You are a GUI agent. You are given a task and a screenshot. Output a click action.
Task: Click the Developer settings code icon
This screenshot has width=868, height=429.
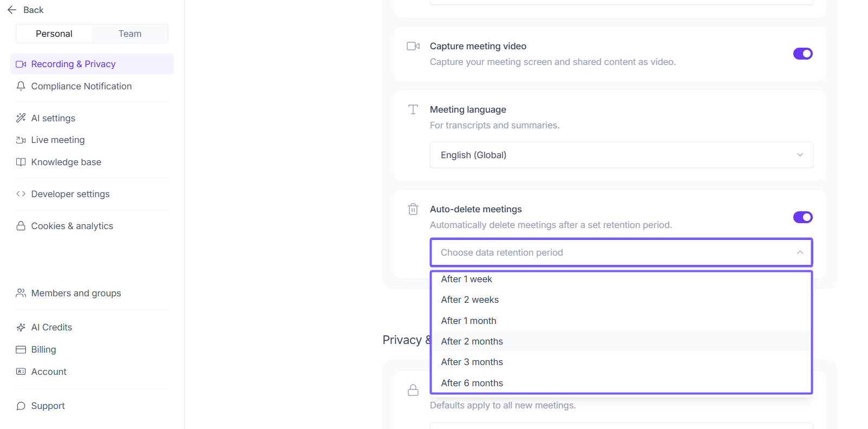click(x=21, y=194)
